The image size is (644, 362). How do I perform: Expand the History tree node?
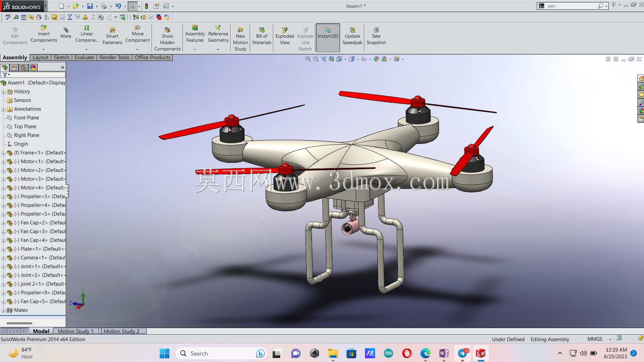coord(3,92)
